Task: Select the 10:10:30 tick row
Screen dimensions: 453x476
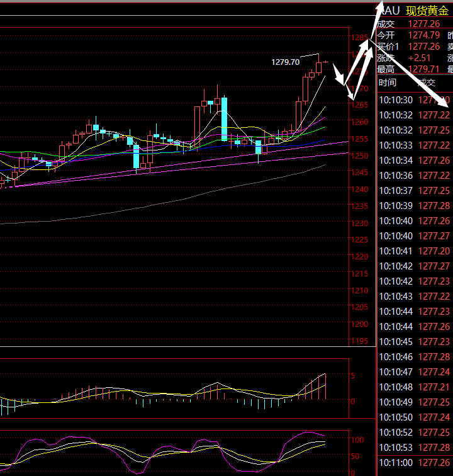Action: click(x=414, y=99)
